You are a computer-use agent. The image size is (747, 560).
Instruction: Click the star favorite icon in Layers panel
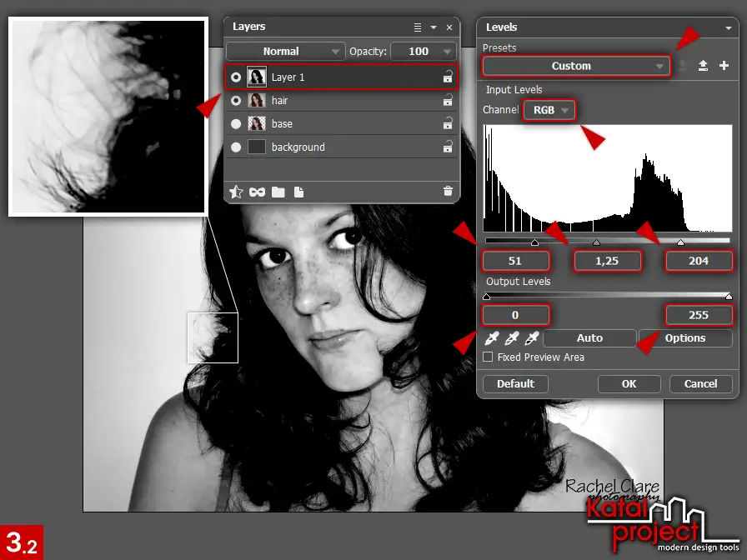[236, 192]
